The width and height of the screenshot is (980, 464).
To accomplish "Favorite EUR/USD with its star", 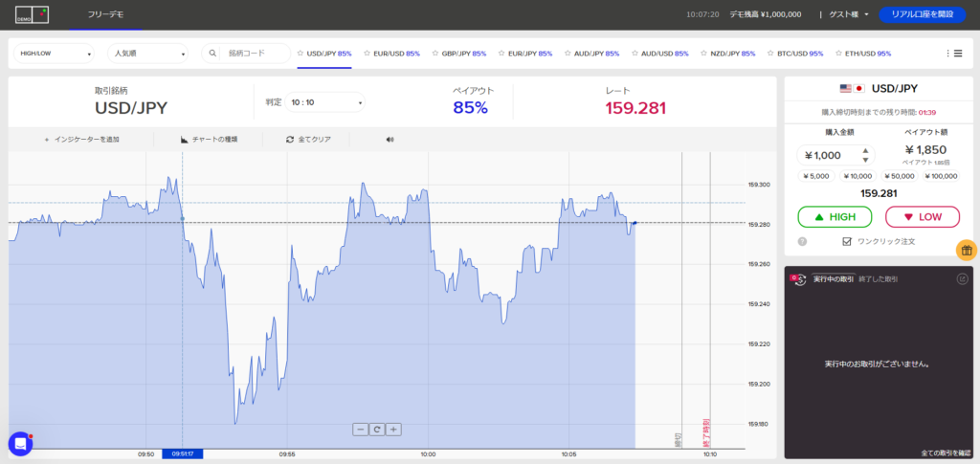I will 367,54.
